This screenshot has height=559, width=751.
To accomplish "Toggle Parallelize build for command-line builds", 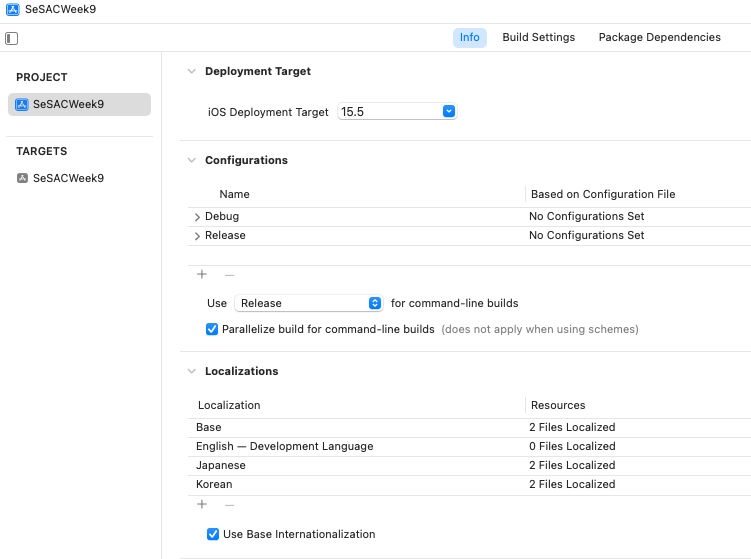I will (x=212, y=329).
